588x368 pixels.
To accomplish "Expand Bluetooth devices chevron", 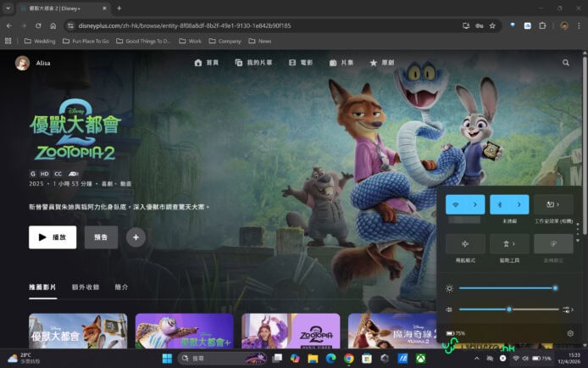I will tap(519, 204).
